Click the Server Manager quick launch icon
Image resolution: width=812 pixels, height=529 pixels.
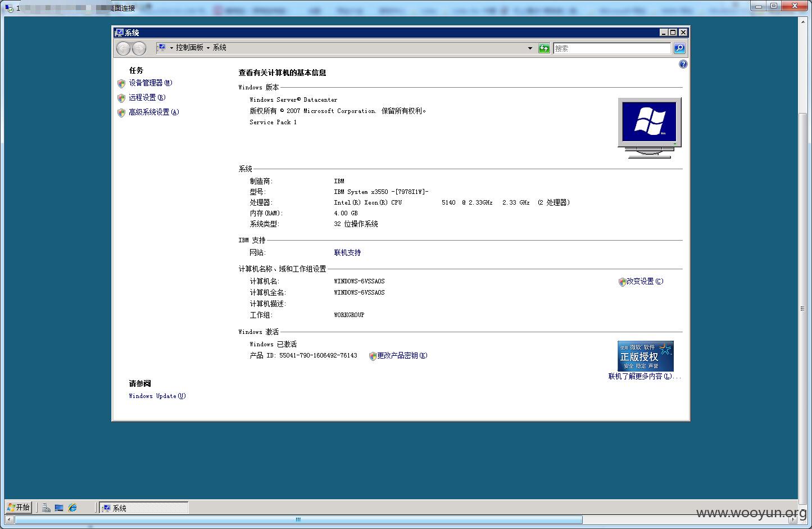(x=46, y=508)
